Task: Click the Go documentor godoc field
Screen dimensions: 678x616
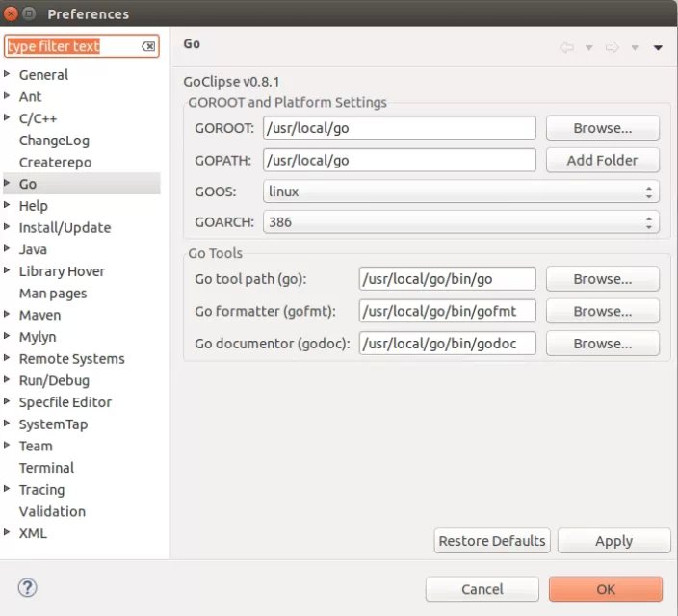Action: 448,344
